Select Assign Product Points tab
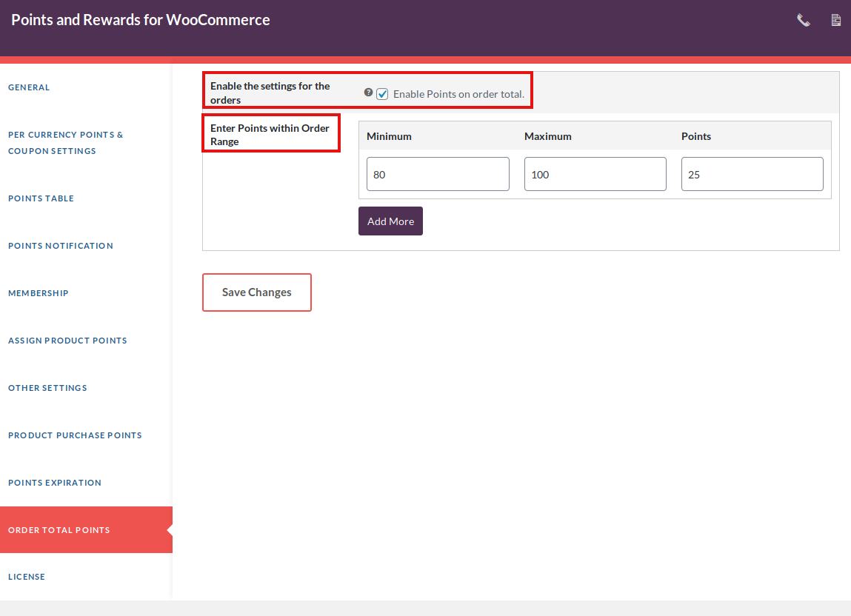This screenshot has height=616, width=851. pos(67,341)
